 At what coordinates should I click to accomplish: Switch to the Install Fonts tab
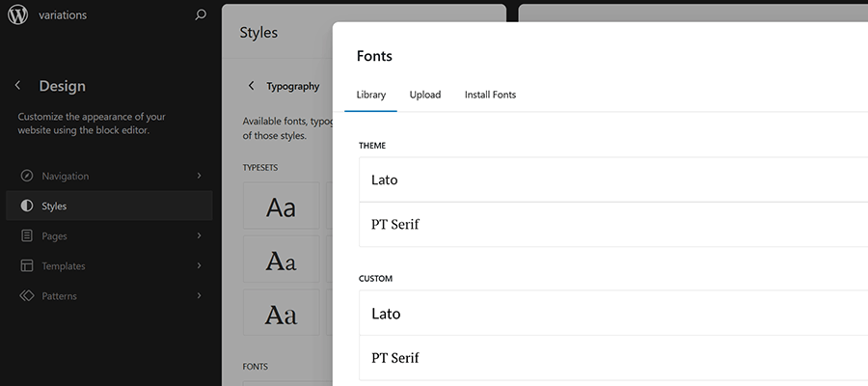(x=490, y=95)
